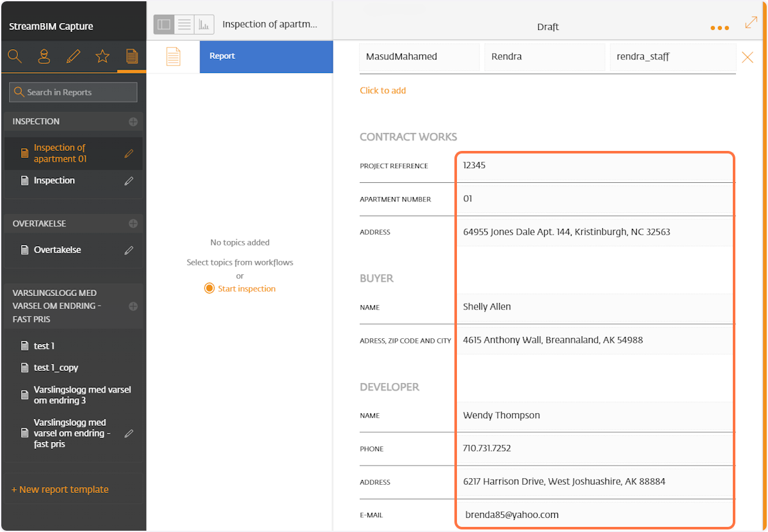The image size is (768, 532).
Task: Add new report in OVERTAKELSE section
Action: tap(133, 224)
